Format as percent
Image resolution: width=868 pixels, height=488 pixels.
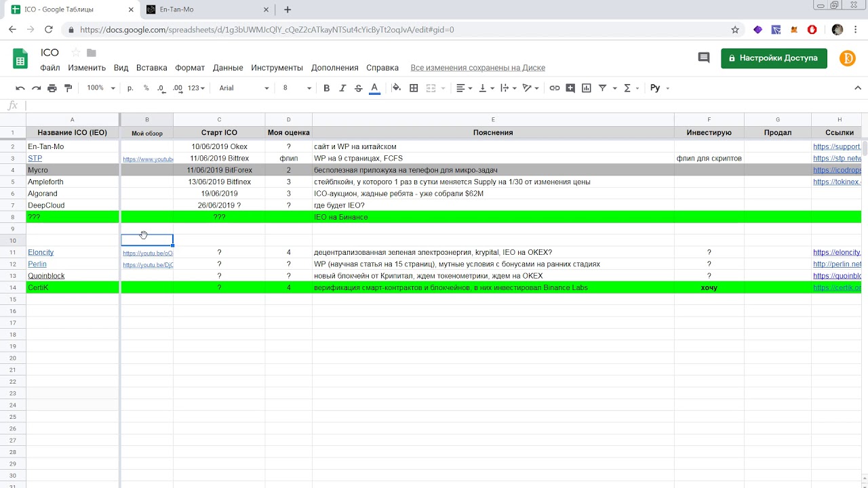(x=146, y=88)
